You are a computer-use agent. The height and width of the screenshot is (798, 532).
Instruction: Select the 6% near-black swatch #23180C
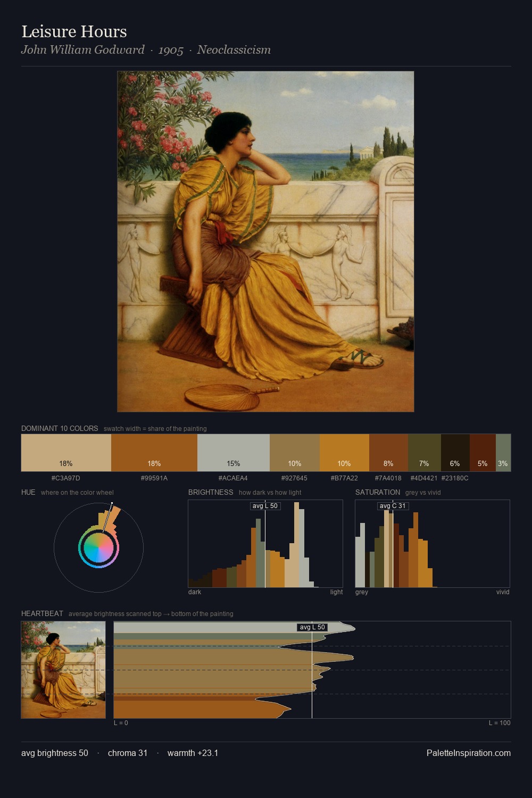(455, 453)
